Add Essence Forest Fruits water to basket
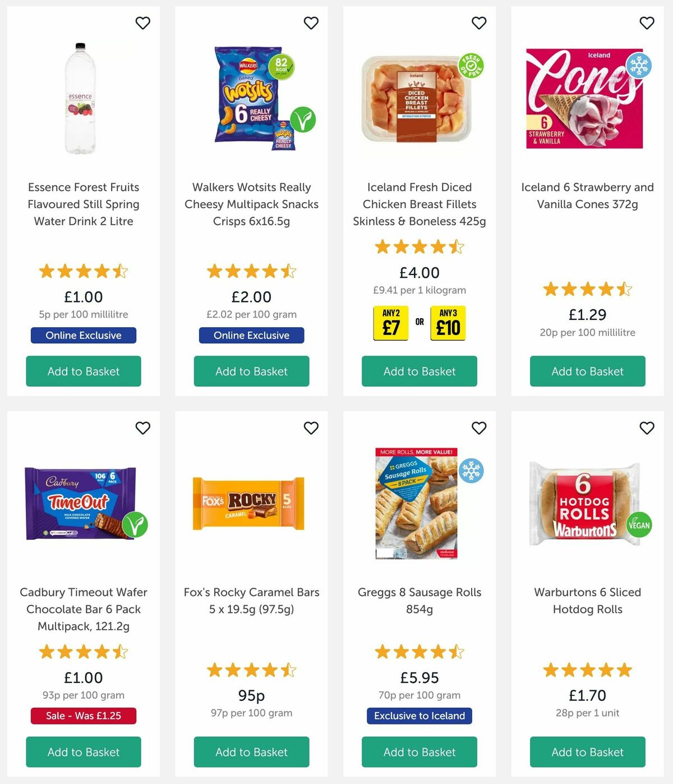The image size is (673, 784). 84,371
